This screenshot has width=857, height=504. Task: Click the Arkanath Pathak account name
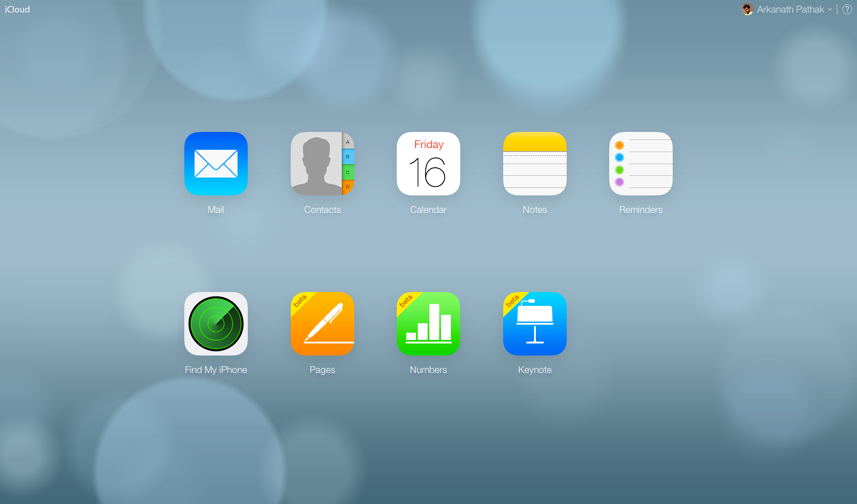[x=790, y=9]
